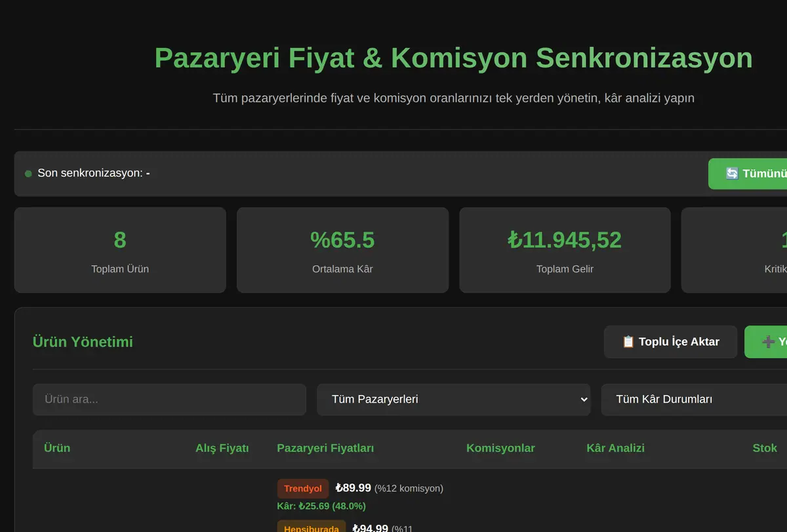Open Toplu İçe Aktar import dialog

pyautogui.click(x=670, y=342)
